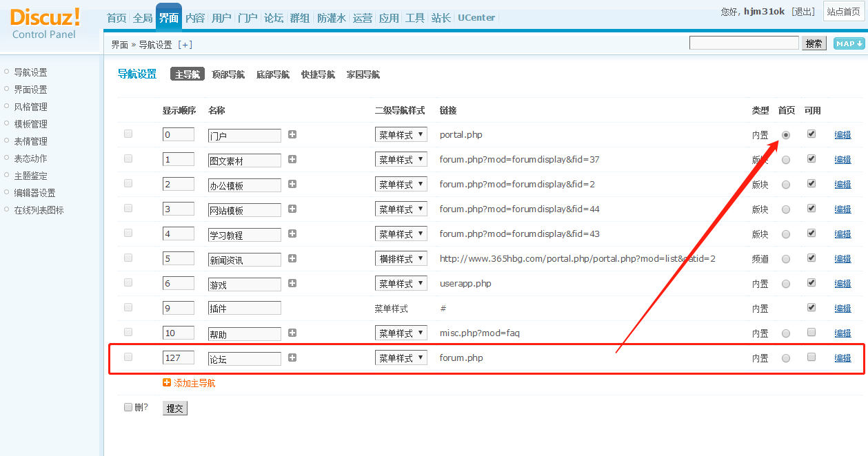The height and width of the screenshot is (456, 868).
Task: Open 菜单样式 dropdown in 网站模板 row
Action: [401, 209]
